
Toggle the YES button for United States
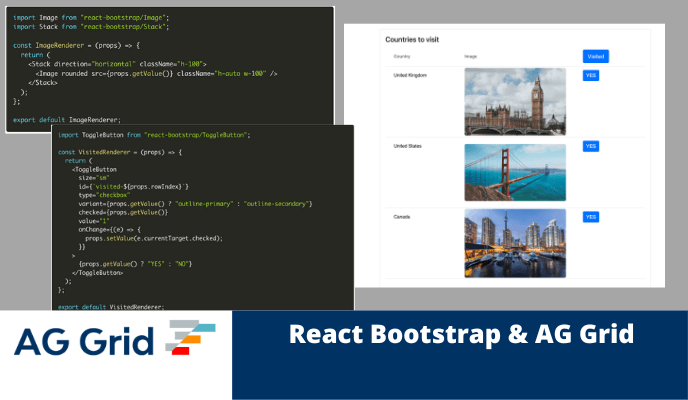[591, 146]
